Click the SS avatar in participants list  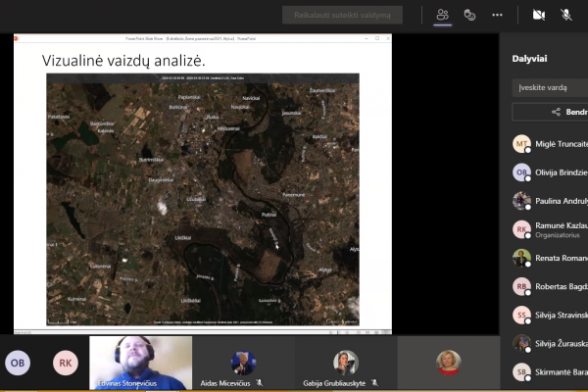pos(521,316)
